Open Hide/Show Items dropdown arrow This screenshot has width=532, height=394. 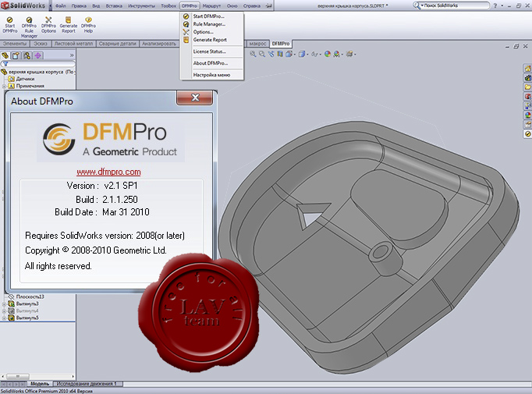click(320, 55)
